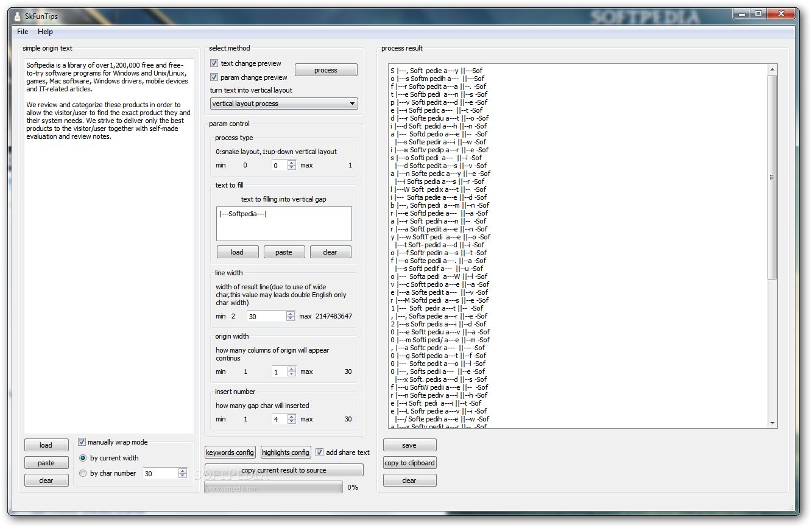This screenshot has height=528, width=812.
Task: Click copy current result to source
Action: tap(284, 470)
